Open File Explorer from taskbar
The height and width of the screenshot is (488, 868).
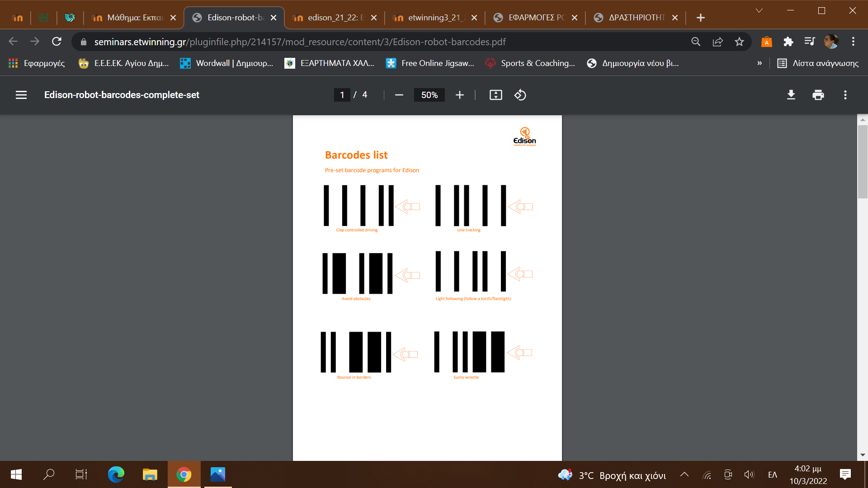[150, 474]
